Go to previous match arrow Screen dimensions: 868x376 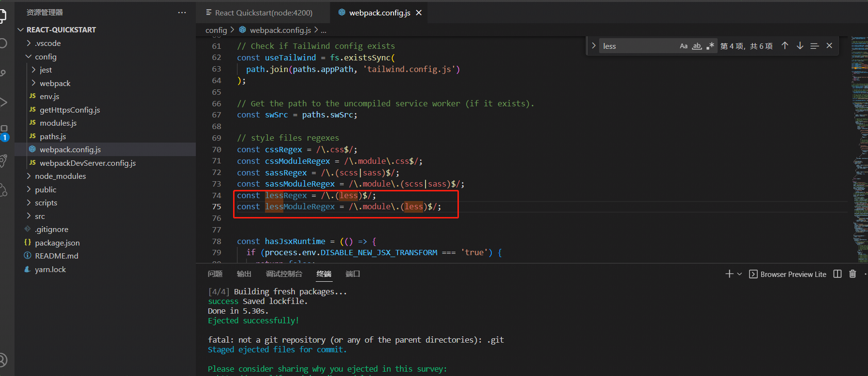pyautogui.click(x=785, y=46)
